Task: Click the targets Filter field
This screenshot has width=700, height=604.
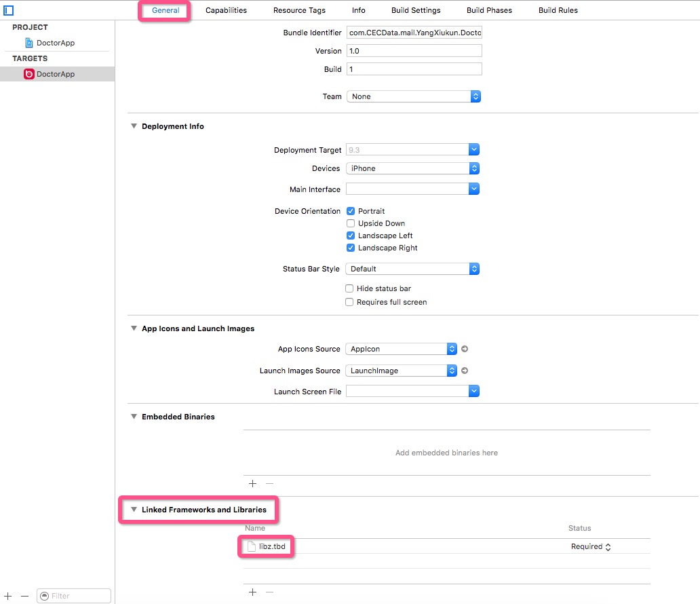Action: pos(74,596)
